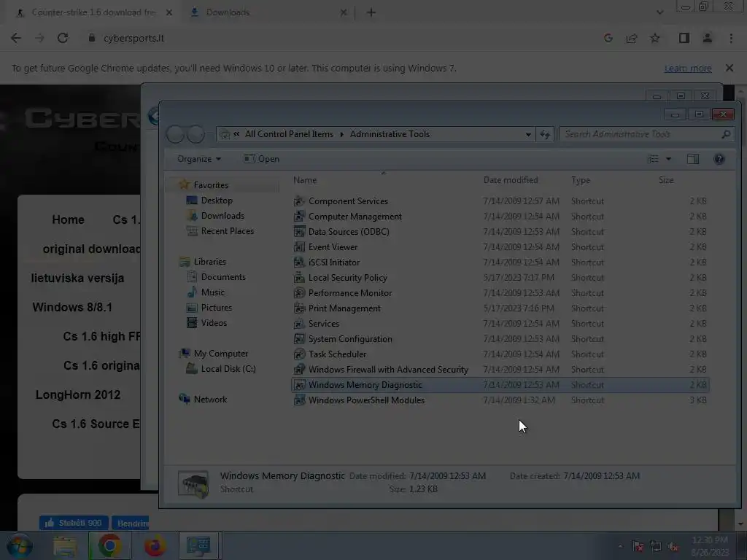Click the Chrome address bar URL
Viewport: 747px width, 560px height.
pyautogui.click(x=133, y=38)
